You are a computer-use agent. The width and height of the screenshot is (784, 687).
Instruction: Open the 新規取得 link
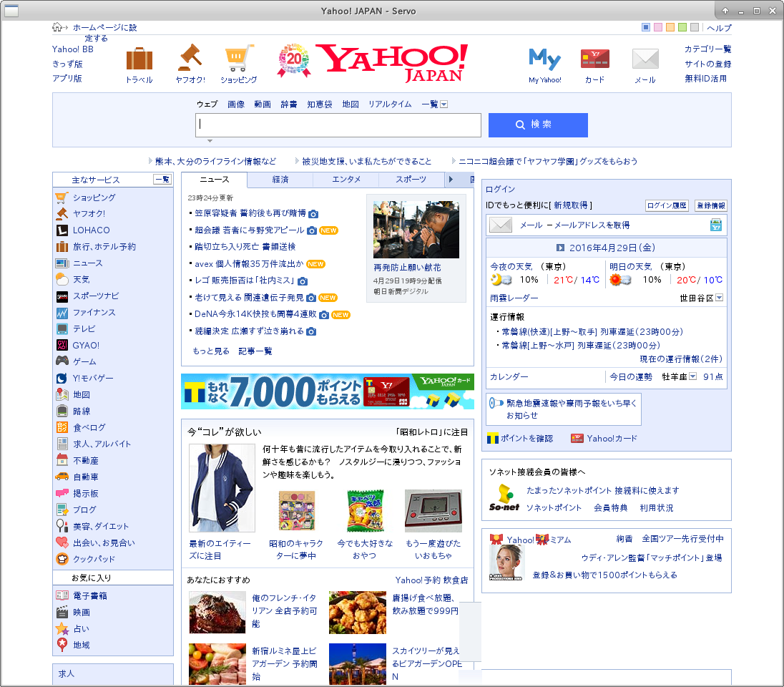[571, 205]
